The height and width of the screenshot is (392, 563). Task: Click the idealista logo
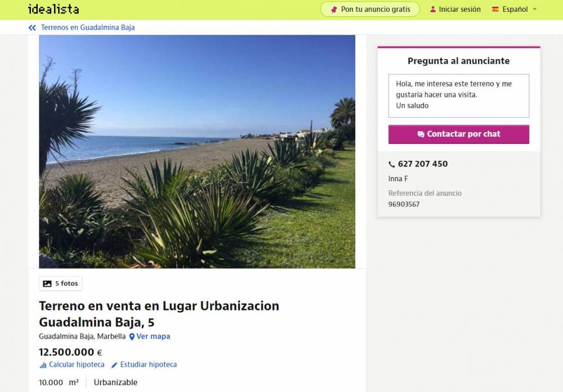tap(53, 9)
